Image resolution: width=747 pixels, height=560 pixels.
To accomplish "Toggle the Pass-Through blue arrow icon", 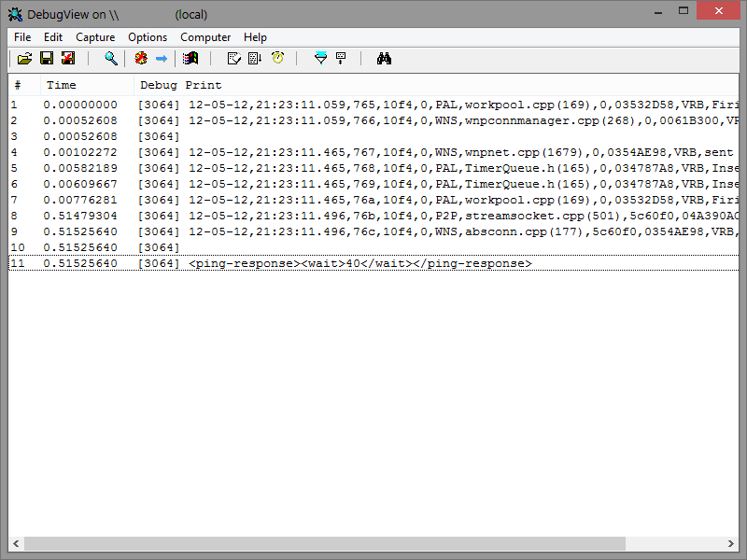I will 162,59.
